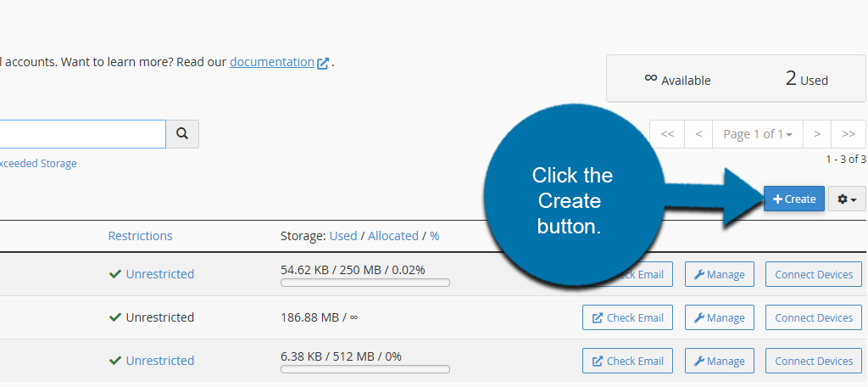Expand the Page 1 of 1 dropdown

(758, 134)
